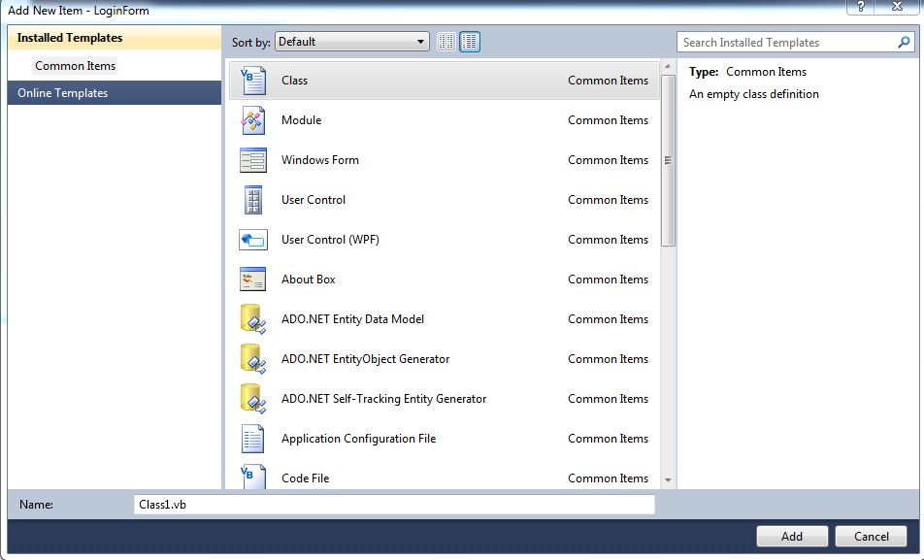Image resolution: width=924 pixels, height=560 pixels.
Task: Switch to Online Templates
Action: pyautogui.click(x=61, y=92)
